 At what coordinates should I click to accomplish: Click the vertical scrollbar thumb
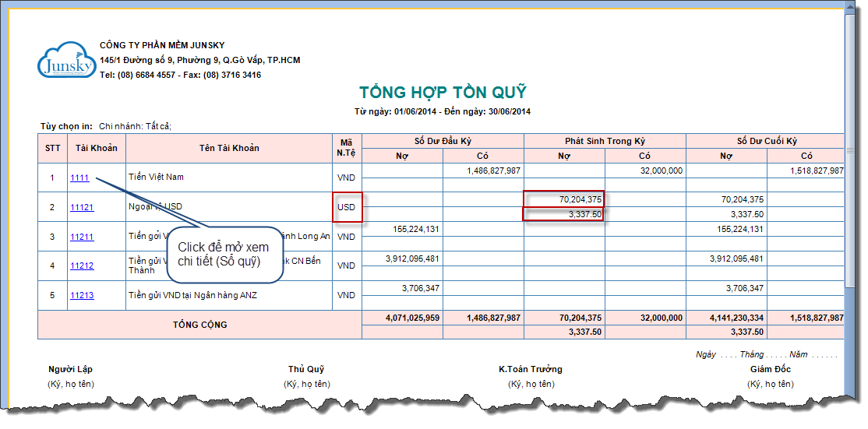point(852,148)
